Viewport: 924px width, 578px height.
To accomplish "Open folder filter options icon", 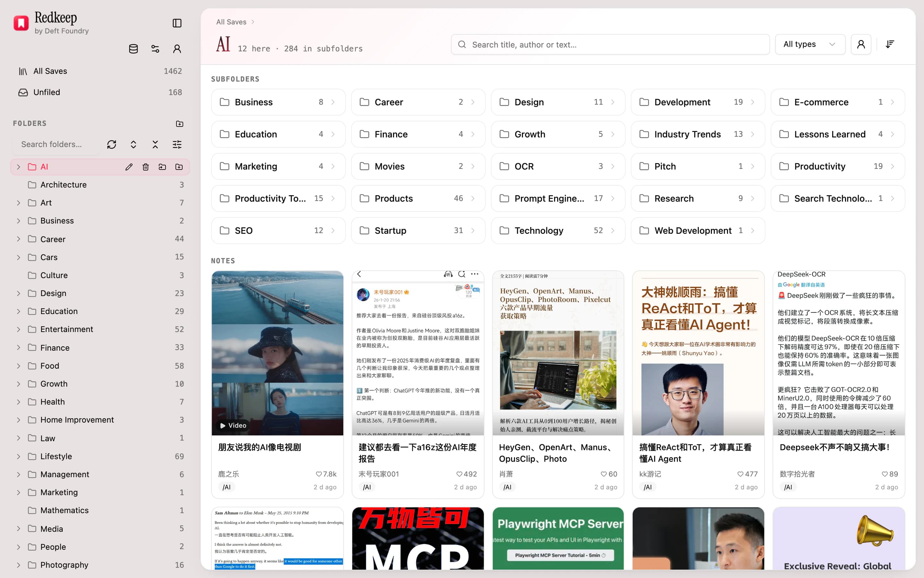I will pos(177,144).
